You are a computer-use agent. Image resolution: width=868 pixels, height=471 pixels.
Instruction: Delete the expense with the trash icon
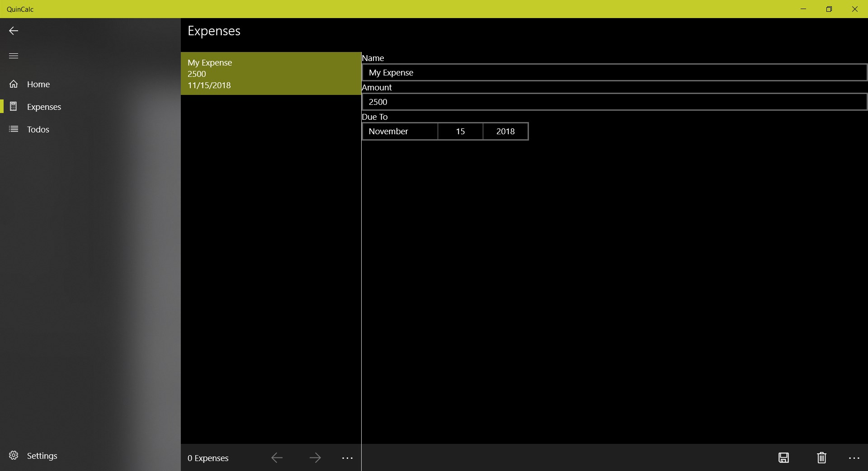coord(821,458)
